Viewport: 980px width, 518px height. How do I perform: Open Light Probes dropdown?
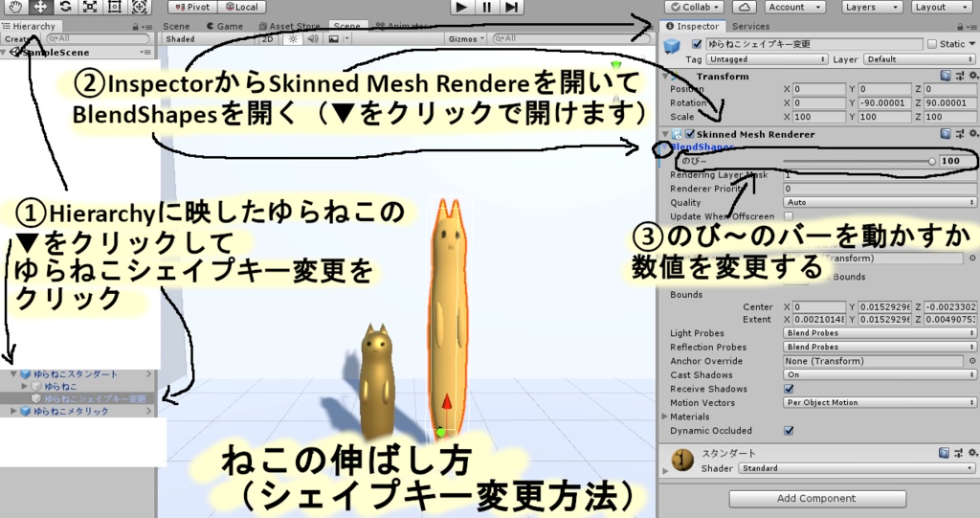pyautogui.click(x=880, y=333)
